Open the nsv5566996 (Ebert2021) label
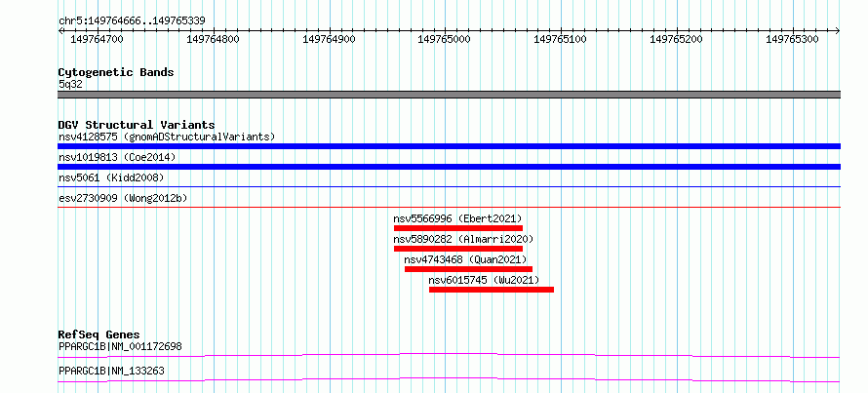 457,218
